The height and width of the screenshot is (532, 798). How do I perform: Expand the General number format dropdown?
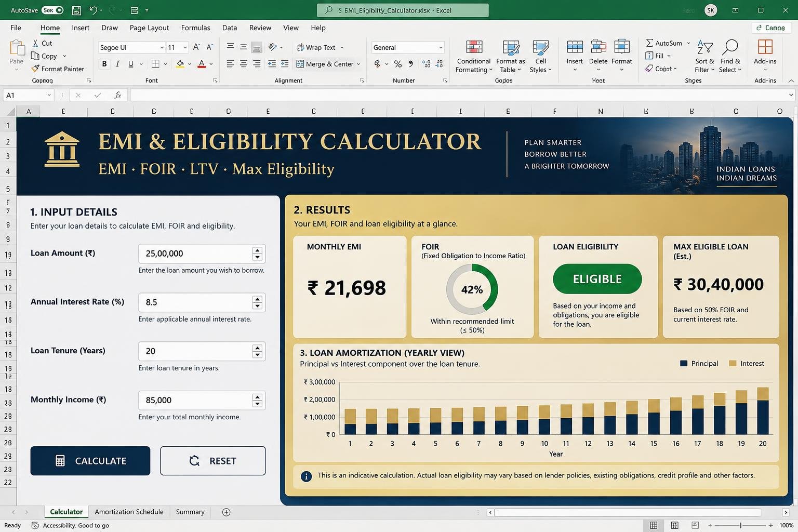pyautogui.click(x=441, y=47)
